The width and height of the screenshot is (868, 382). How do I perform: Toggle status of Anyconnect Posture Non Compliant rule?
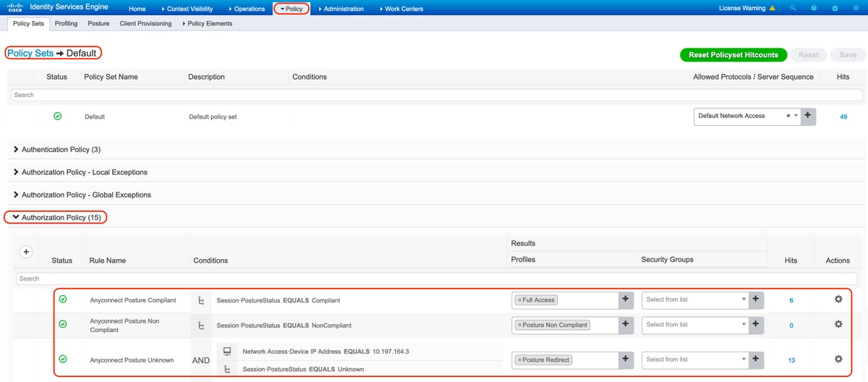tap(63, 324)
